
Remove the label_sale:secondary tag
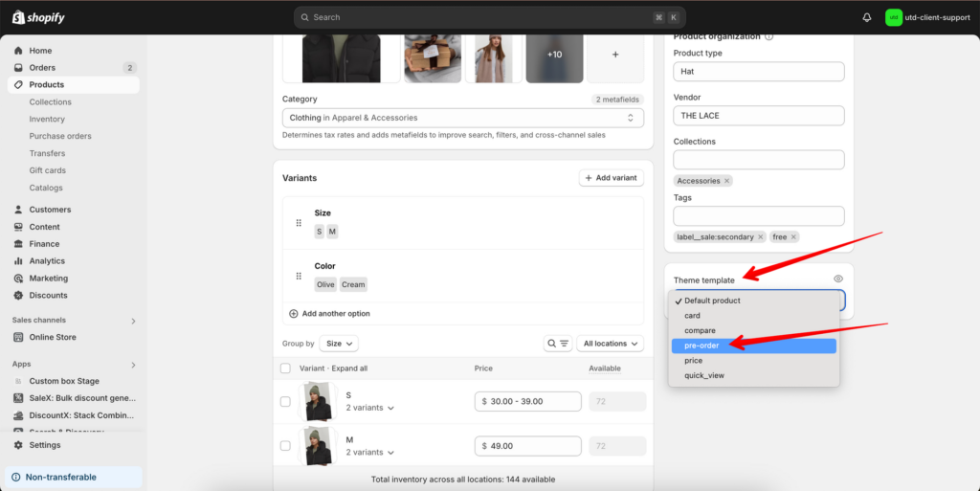[x=760, y=237]
